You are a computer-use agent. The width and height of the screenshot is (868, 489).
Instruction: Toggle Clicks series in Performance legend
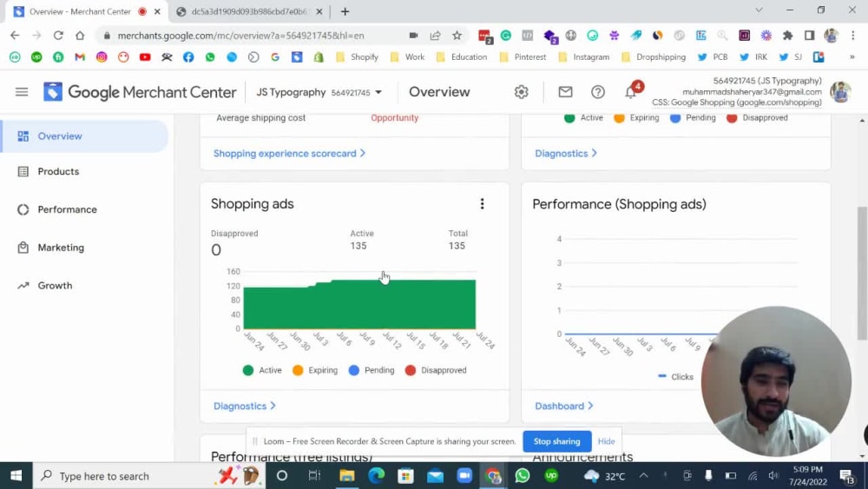675,377
